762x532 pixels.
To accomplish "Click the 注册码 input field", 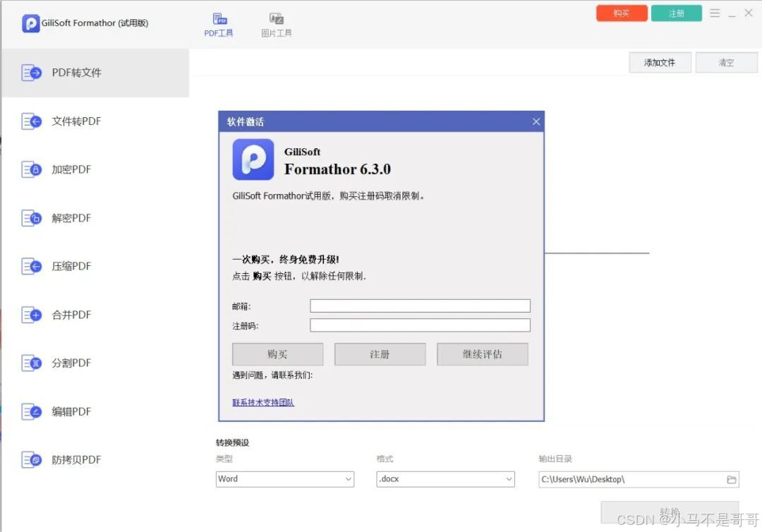I will pos(420,325).
